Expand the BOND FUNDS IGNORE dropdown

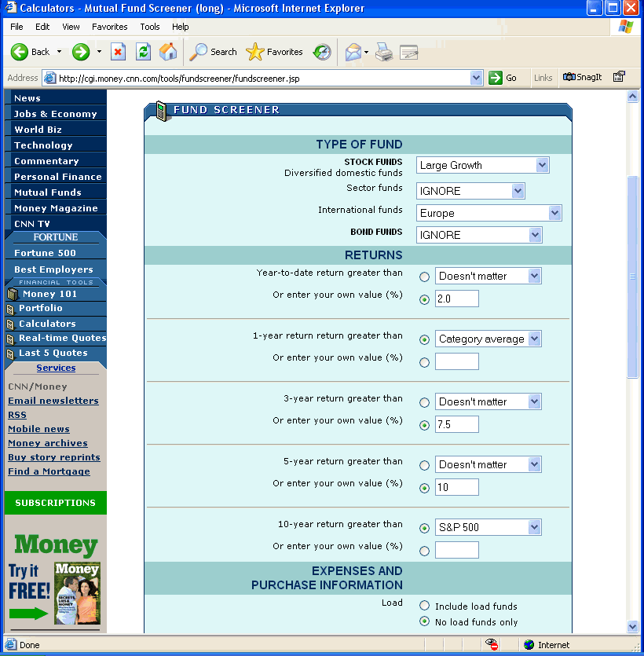point(533,235)
